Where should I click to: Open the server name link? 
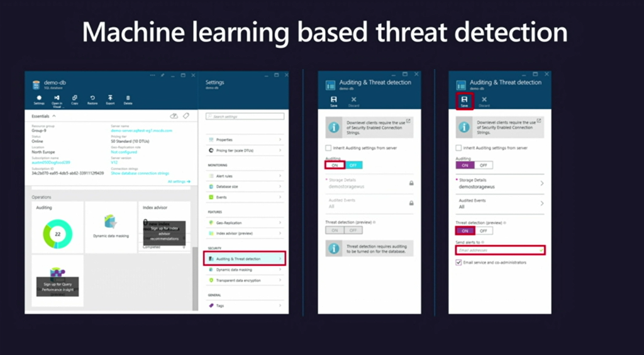pyautogui.click(x=142, y=131)
